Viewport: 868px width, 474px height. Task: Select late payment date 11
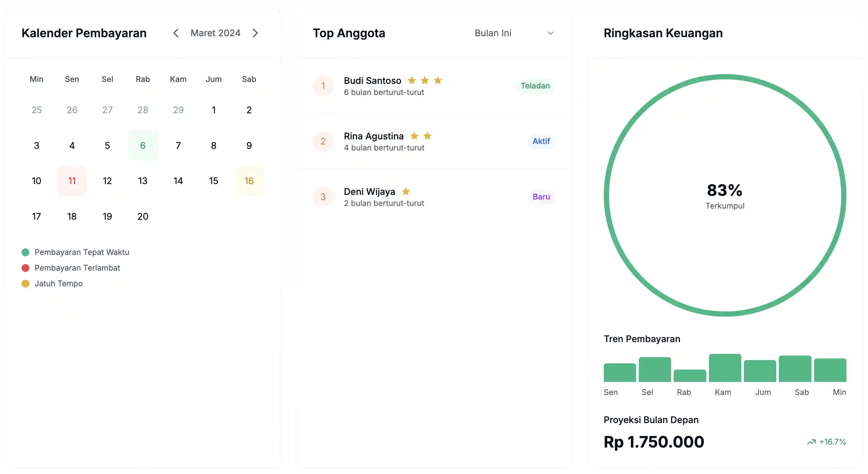[x=72, y=181]
